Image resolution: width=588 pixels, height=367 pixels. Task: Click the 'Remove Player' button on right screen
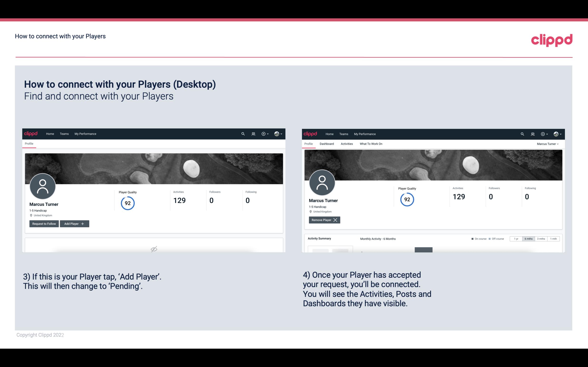click(x=324, y=220)
